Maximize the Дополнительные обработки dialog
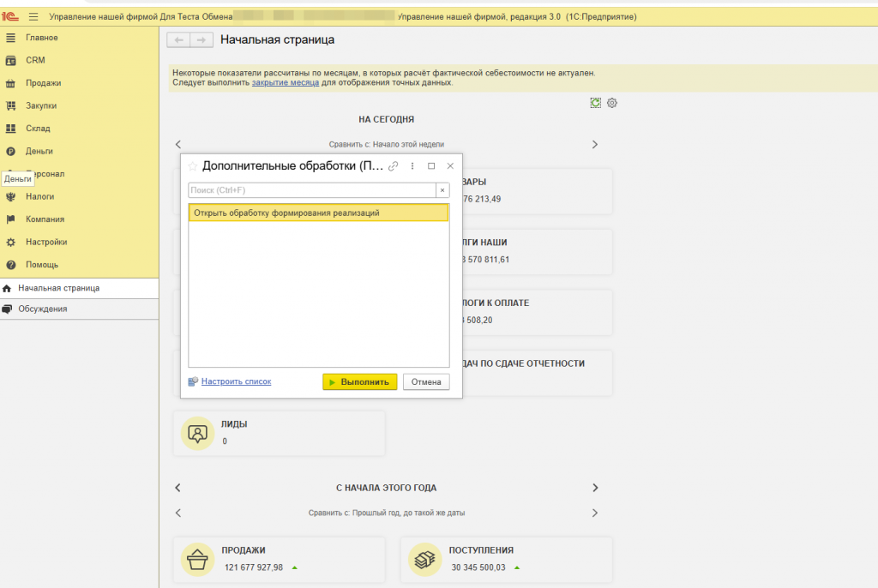 point(431,166)
